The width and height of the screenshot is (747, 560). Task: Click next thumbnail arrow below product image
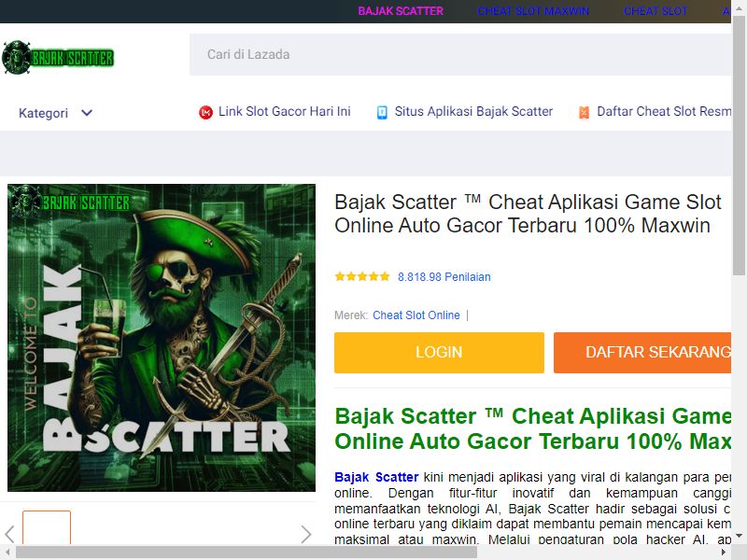[x=306, y=534]
